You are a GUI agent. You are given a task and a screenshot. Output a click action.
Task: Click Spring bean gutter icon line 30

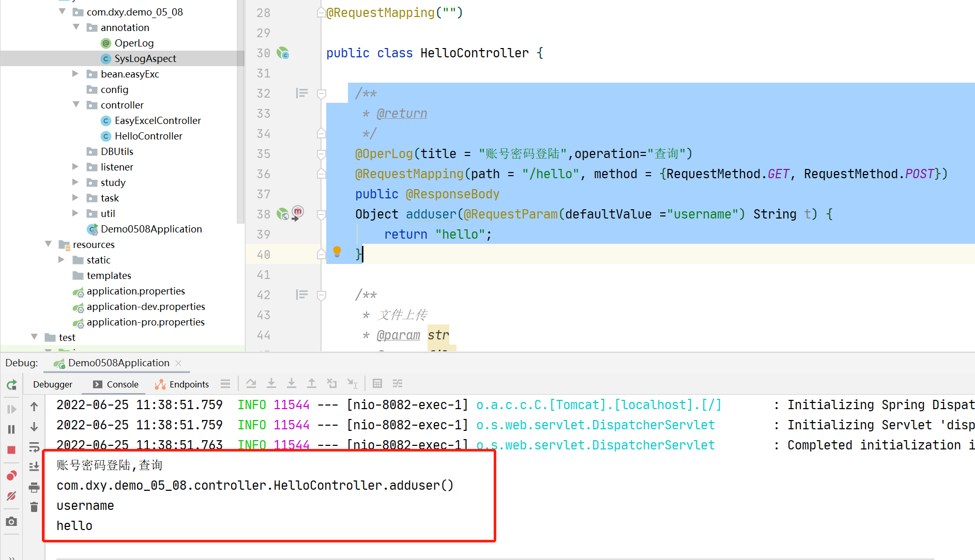(x=283, y=53)
